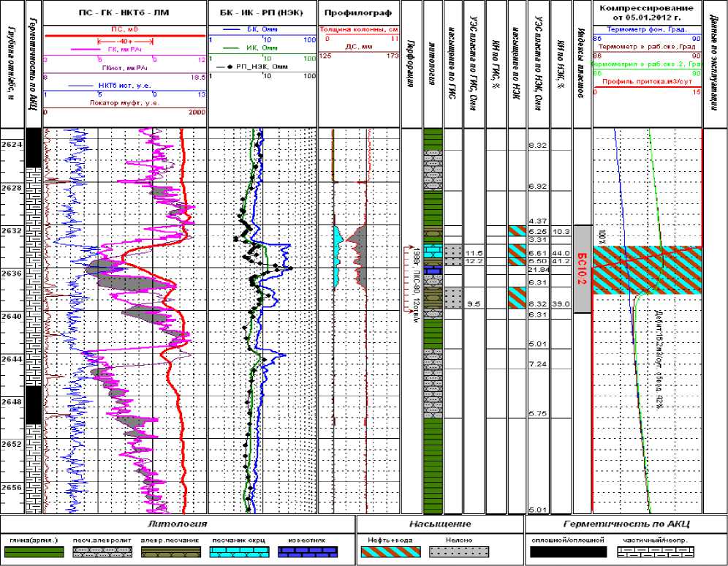Image resolution: width=728 pixels, height=566 pixels.
Task: Click the ПС, мВ curve label
Action: click(x=124, y=29)
